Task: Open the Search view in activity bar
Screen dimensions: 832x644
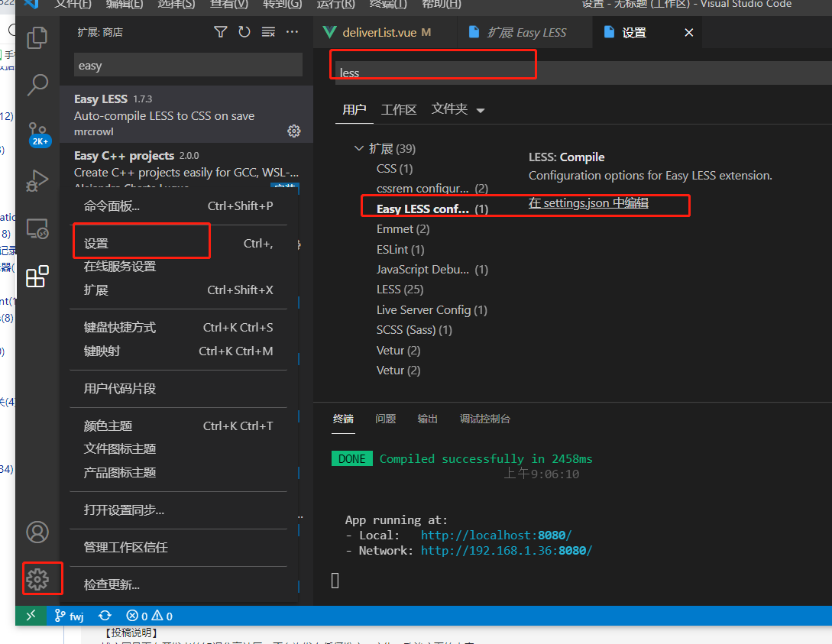Action: (37, 84)
